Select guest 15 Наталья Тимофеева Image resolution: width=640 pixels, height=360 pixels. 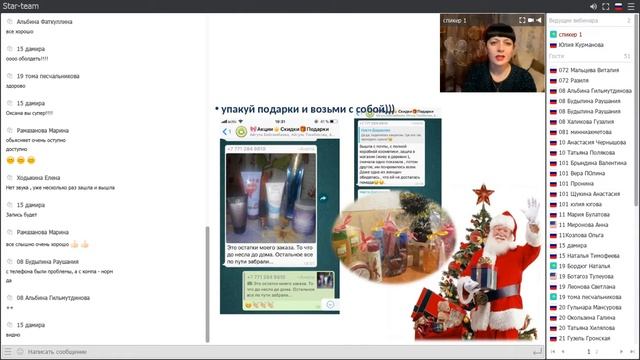click(589, 256)
